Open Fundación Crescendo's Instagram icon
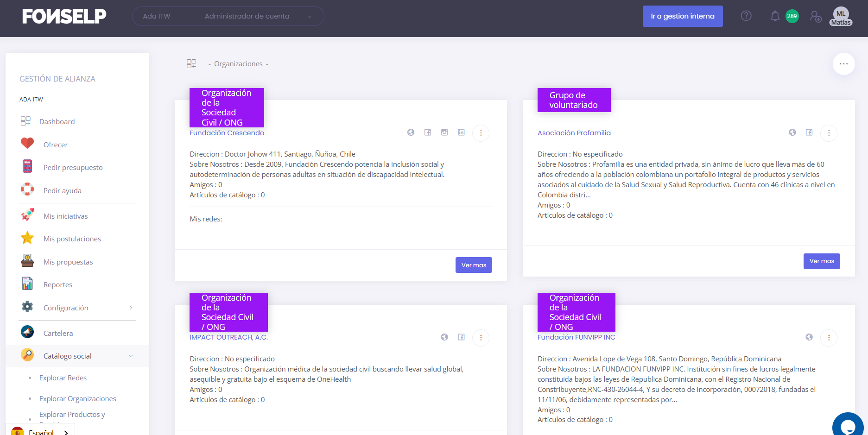 tap(444, 132)
